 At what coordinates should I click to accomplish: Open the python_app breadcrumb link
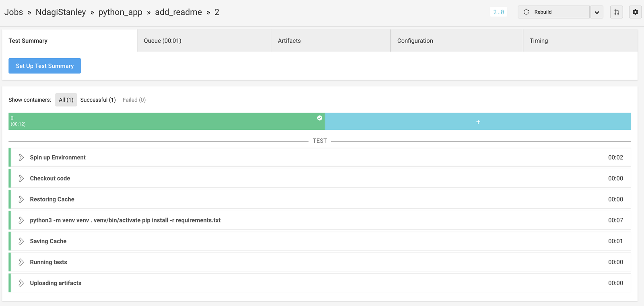coord(120,12)
